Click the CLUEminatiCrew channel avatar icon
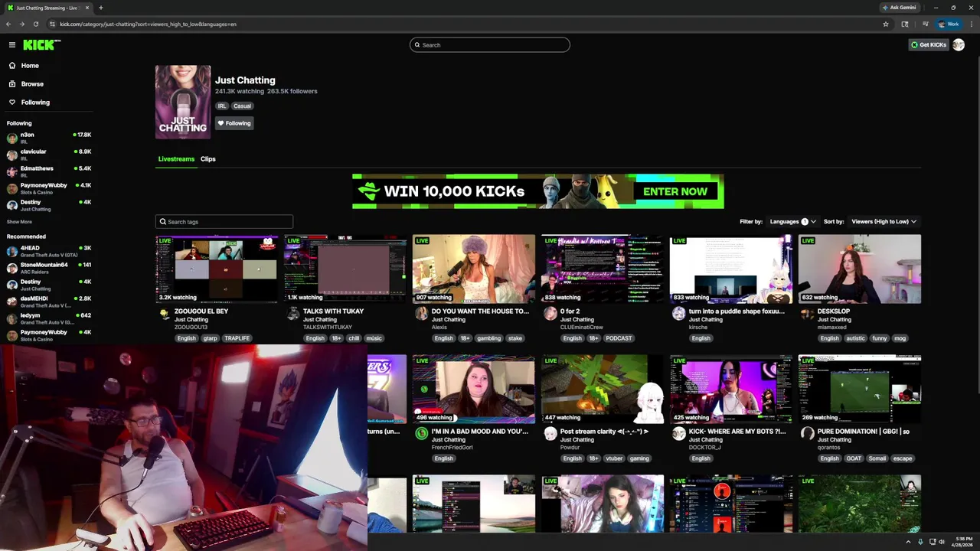Image resolution: width=980 pixels, height=551 pixels. [550, 314]
